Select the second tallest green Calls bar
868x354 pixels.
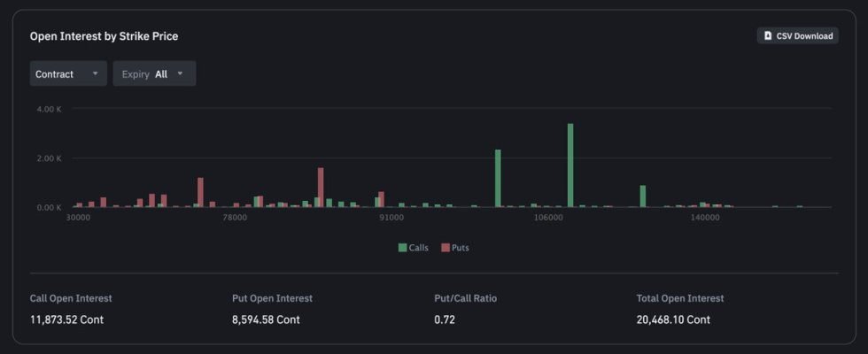pyautogui.click(x=498, y=178)
